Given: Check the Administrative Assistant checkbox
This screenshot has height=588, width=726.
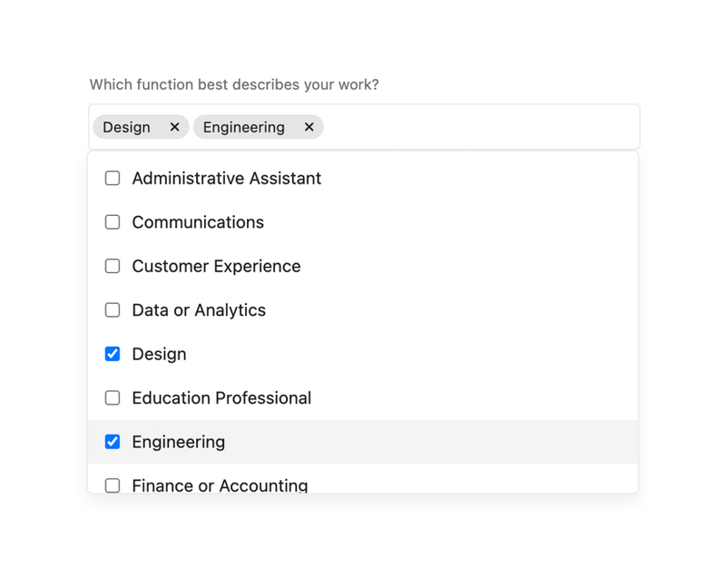Looking at the screenshot, I should (112, 178).
